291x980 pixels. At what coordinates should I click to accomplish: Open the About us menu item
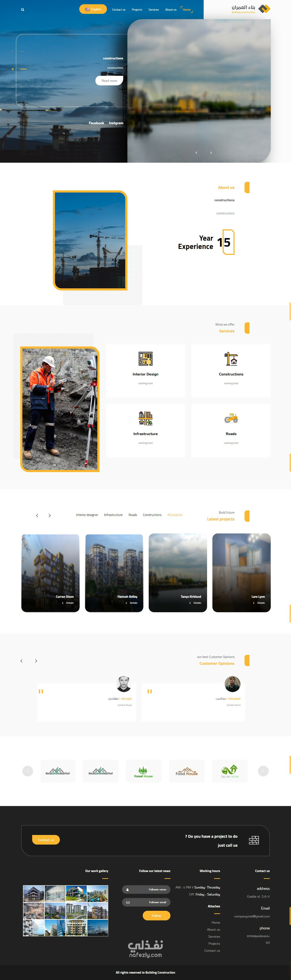(x=171, y=10)
